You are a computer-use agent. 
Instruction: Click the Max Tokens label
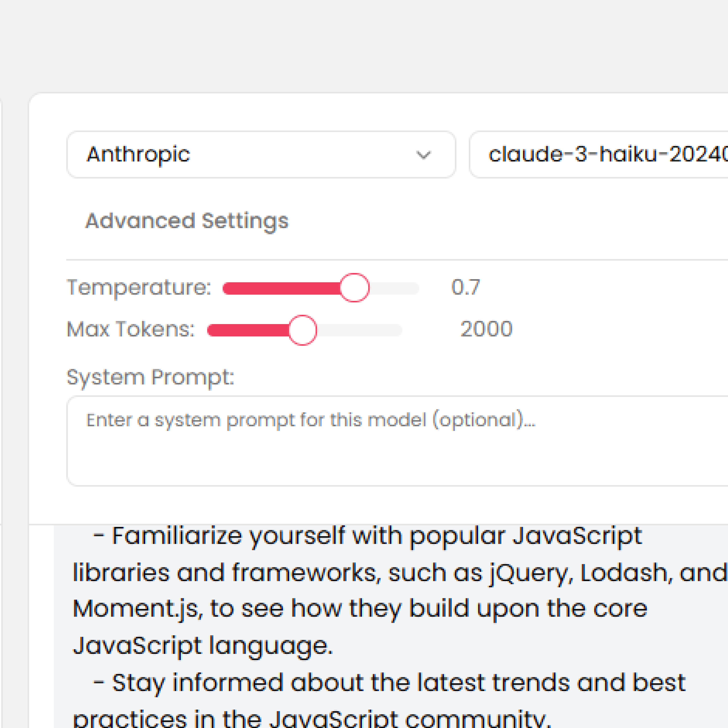(x=130, y=329)
